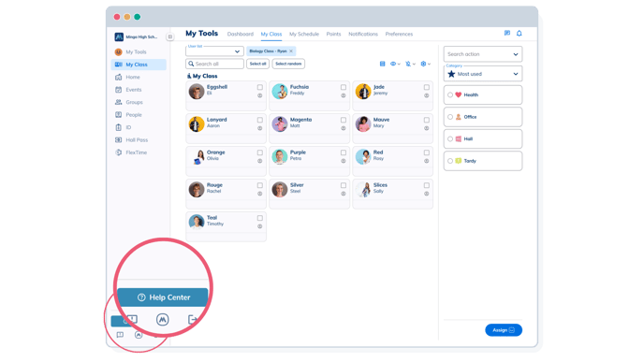This screenshot has height=362, width=644.
Task: Switch to the Points tab
Action: coord(333,34)
